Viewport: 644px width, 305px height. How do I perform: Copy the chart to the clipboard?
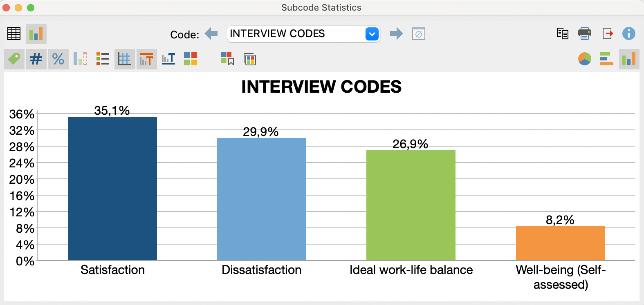[562, 34]
